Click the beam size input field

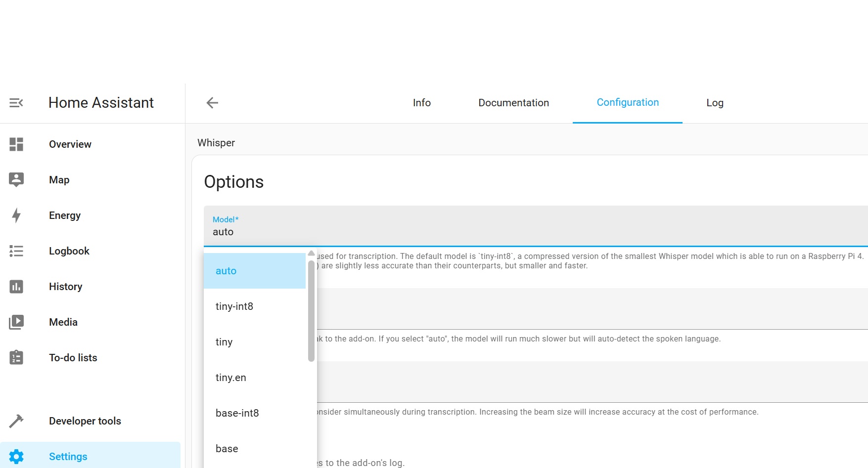coord(593,382)
